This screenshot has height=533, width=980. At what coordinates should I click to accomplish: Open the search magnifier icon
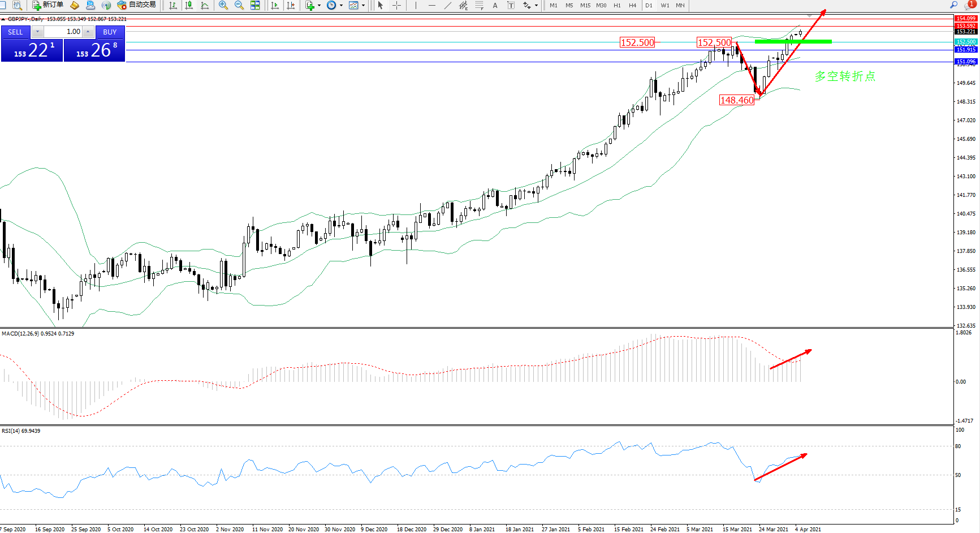pos(954,5)
